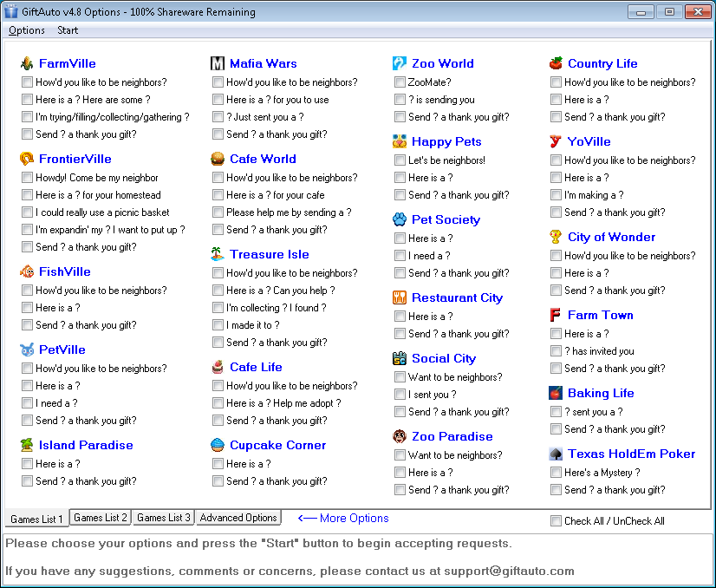Click the Baking Life icon

point(556,393)
